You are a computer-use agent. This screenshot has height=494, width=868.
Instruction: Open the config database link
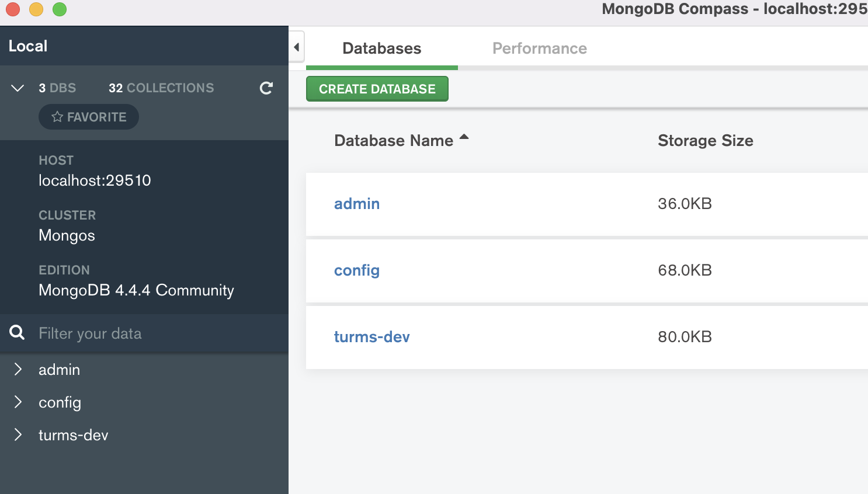(357, 270)
